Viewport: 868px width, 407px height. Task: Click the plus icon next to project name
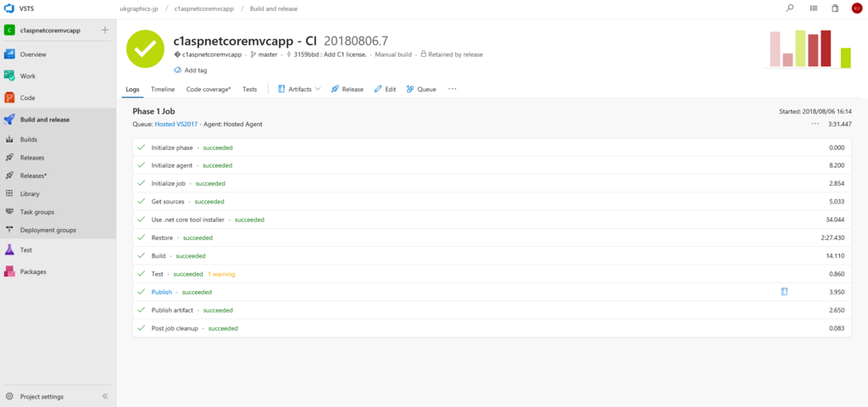click(104, 31)
